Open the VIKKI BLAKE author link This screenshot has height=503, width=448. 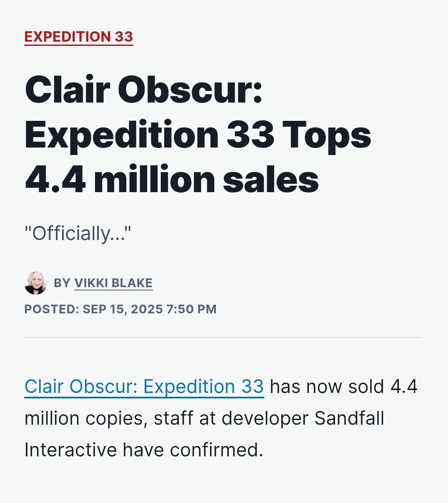coord(113,283)
